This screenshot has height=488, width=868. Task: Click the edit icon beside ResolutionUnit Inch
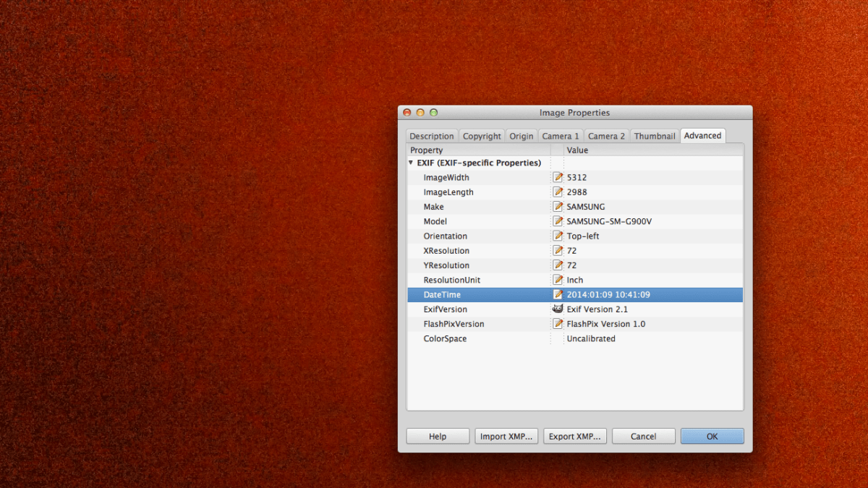click(x=558, y=280)
